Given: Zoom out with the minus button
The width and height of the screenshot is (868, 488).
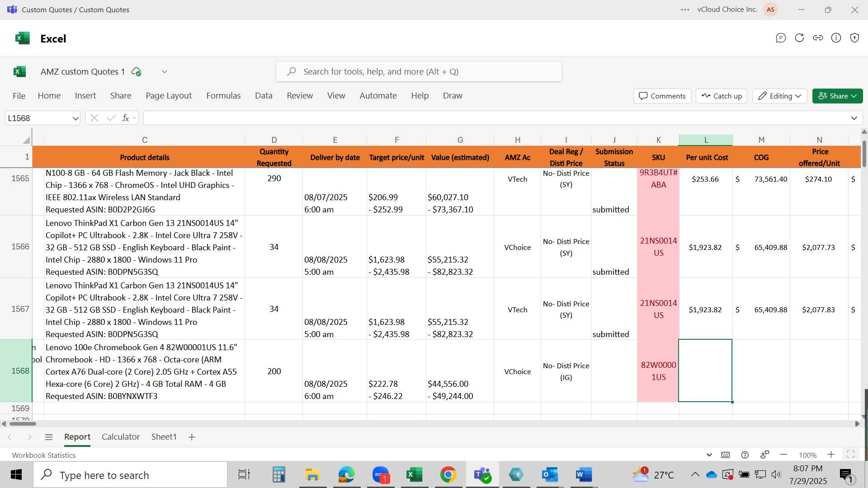Looking at the screenshot, I should click(x=784, y=455).
